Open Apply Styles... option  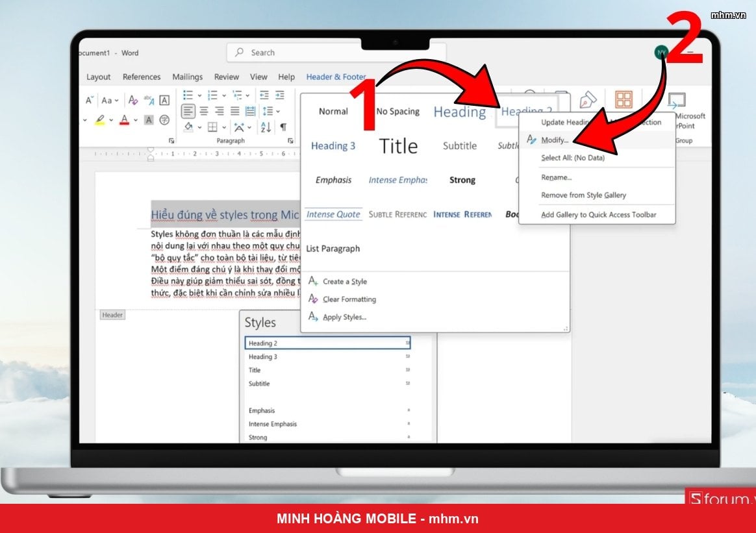(344, 317)
